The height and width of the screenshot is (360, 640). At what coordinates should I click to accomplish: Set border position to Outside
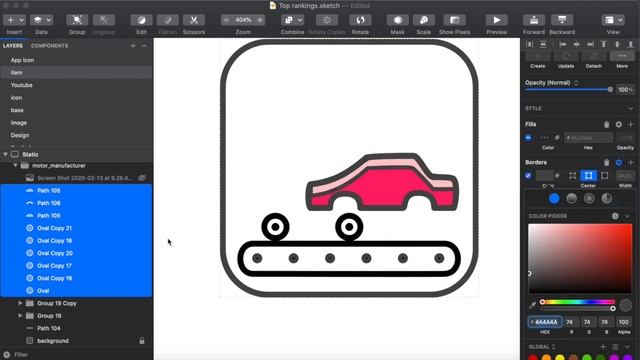[604, 176]
